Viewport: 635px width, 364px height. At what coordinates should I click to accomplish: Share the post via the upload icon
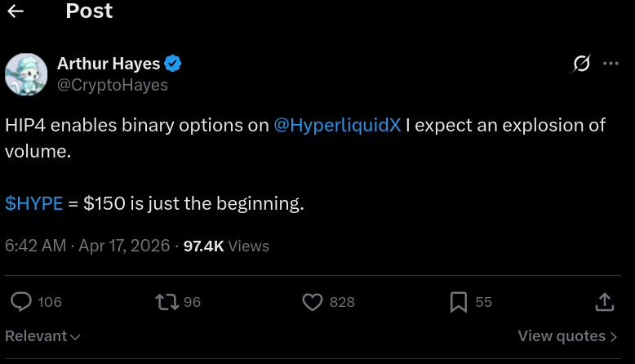pyautogui.click(x=605, y=302)
